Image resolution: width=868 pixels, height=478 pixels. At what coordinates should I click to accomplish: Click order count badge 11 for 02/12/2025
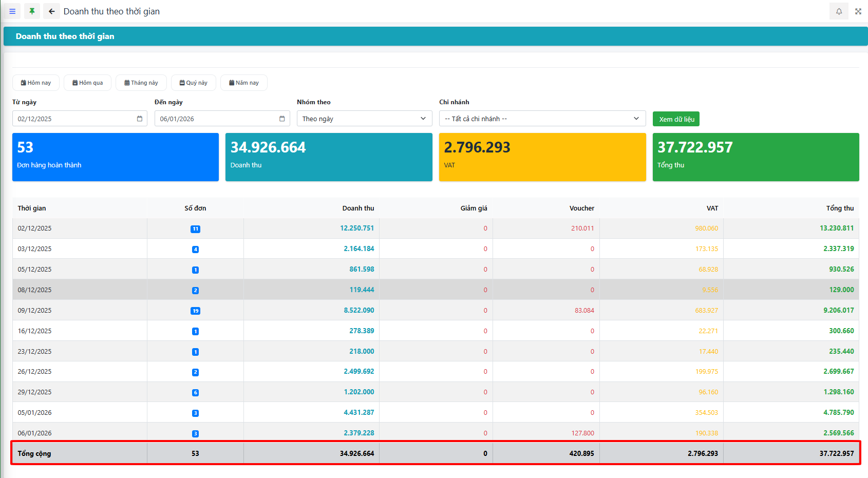[x=195, y=229]
